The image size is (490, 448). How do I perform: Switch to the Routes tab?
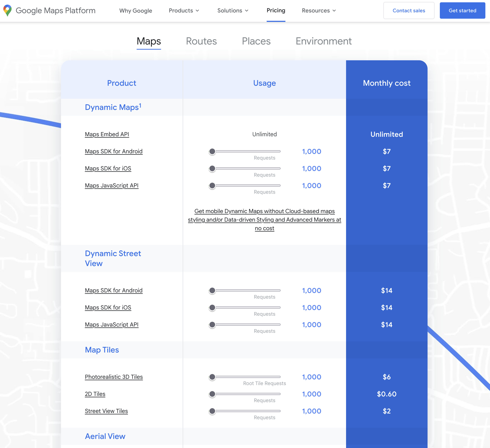click(201, 41)
